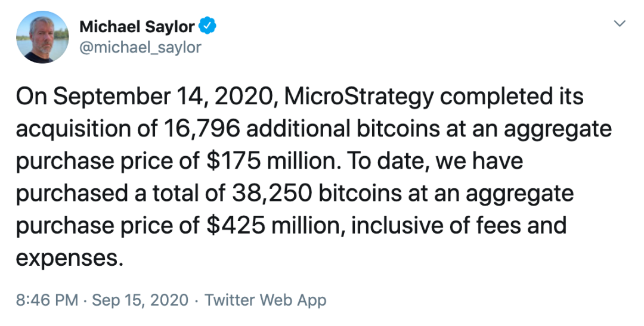The width and height of the screenshot is (644, 326).
Task: Click the word MicroStrategy in the tweet
Action: (359, 97)
